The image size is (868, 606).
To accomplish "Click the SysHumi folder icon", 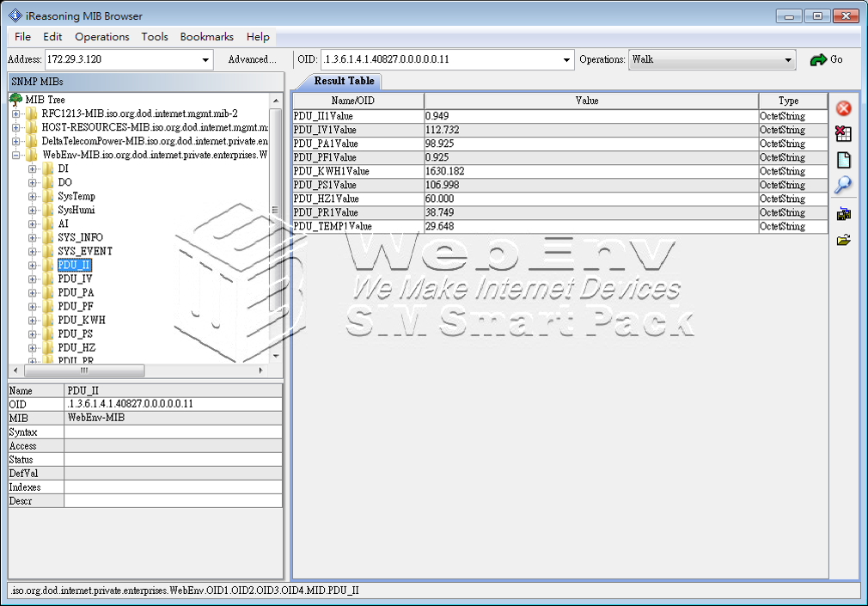I will click(47, 210).
